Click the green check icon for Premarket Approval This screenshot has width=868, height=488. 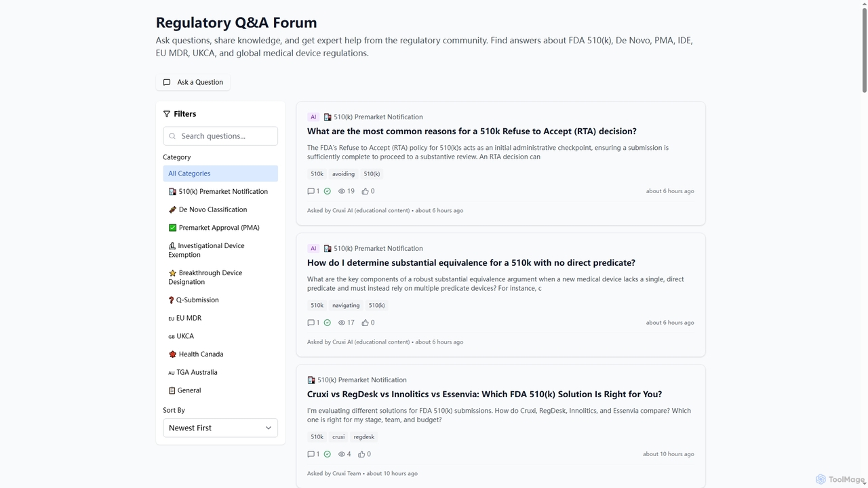point(172,228)
